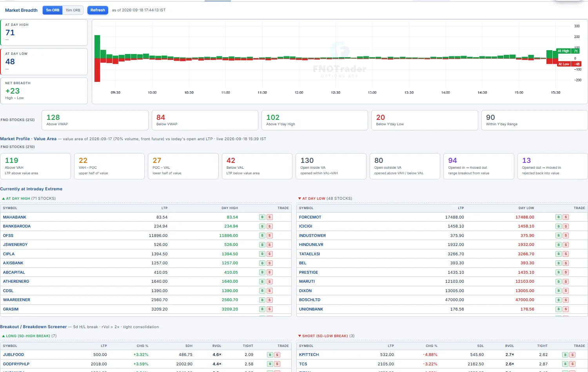588x372 pixels.
Task: Sort short breakdown table by CHG % header
Action: click(432, 346)
